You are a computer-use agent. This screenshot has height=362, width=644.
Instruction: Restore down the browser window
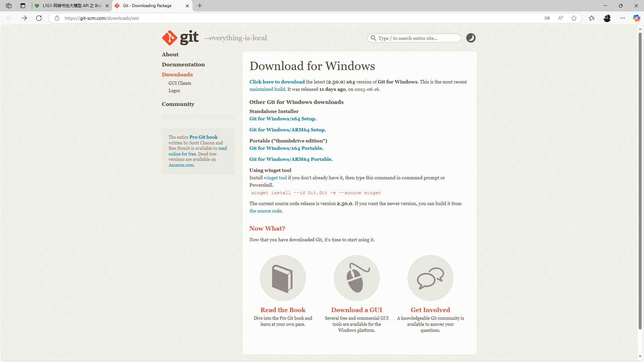[x=621, y=6]
